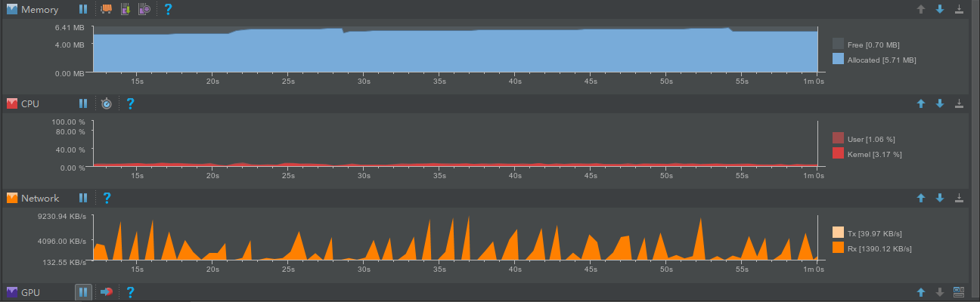Open help for the Memory monitor
The width and height of the screenshot is (980, 302).
coord(168,10)
